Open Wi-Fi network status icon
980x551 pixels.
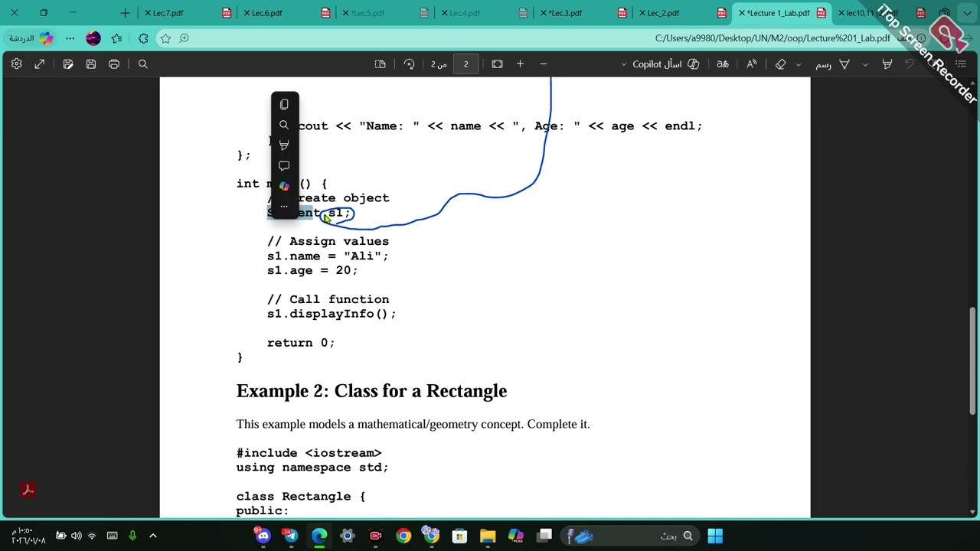92,536
